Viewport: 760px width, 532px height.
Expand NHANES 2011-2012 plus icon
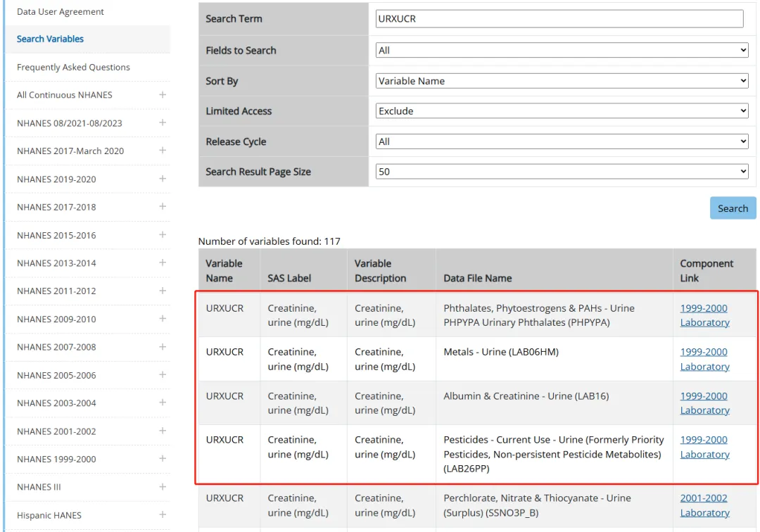point(163,291)
